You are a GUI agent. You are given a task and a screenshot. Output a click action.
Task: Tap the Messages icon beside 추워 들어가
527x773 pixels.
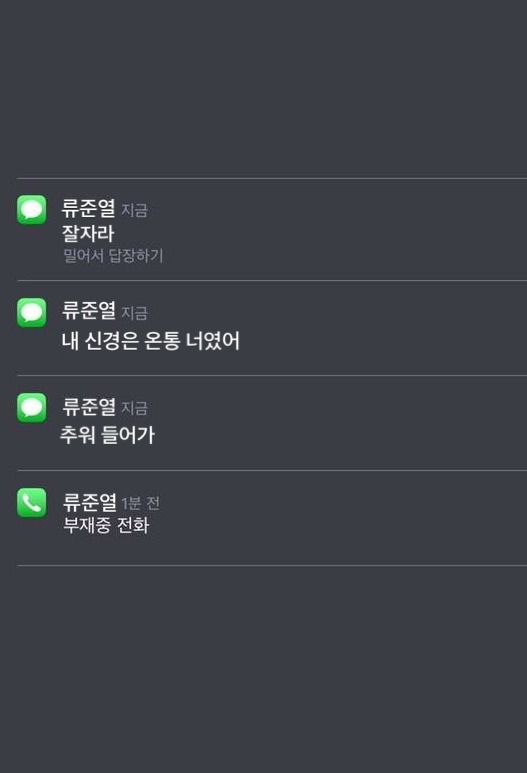(32, 407)
